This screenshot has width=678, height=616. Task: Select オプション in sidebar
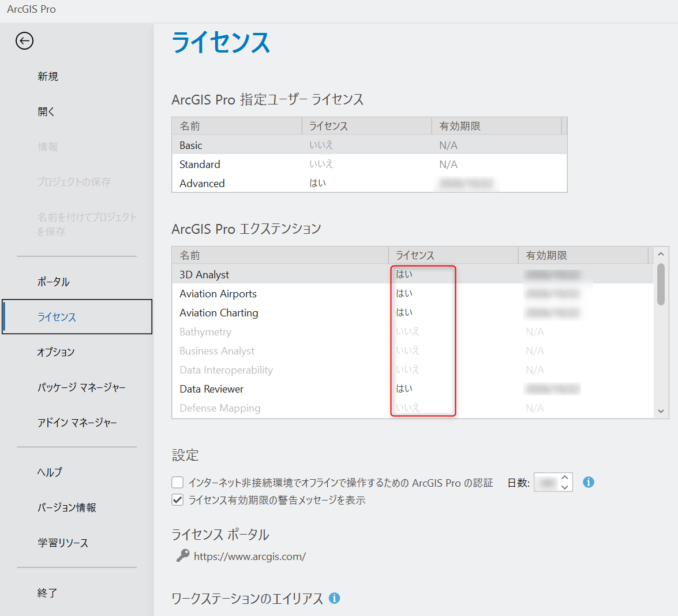56,352
